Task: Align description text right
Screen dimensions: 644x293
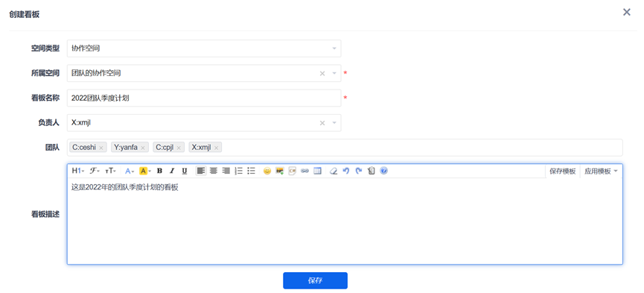Action: pyautogui.click(x=226, y=171)
